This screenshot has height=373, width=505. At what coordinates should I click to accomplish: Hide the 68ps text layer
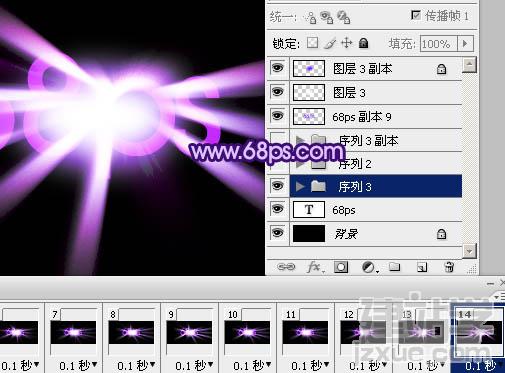click(278, 209)
